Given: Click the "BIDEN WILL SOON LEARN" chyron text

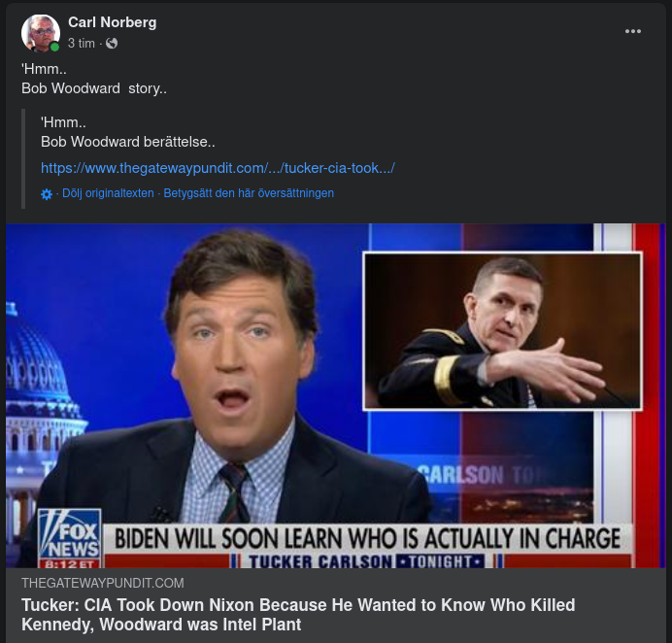Looking at the screenshot, I should [x=367, y=538].
